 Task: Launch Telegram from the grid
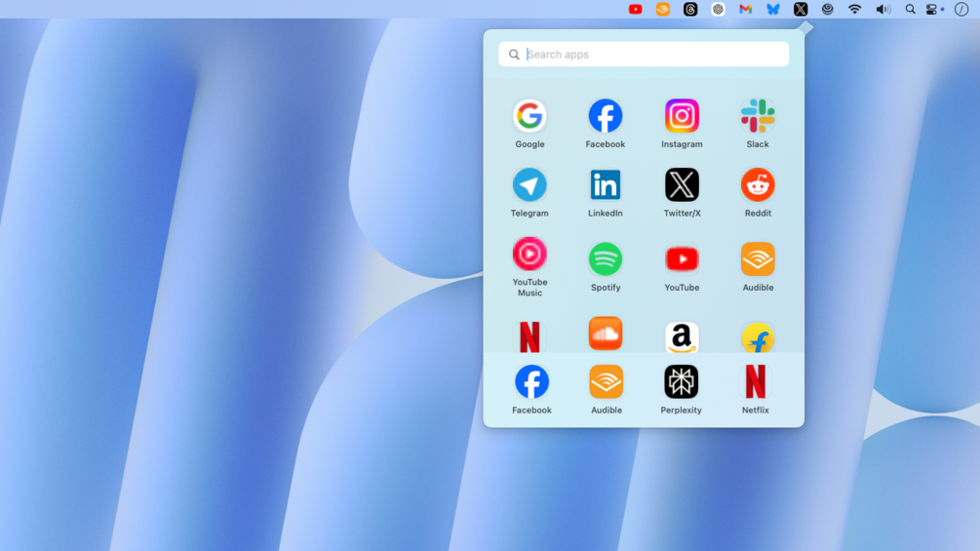pyautogui.click(x=529, y=185)
